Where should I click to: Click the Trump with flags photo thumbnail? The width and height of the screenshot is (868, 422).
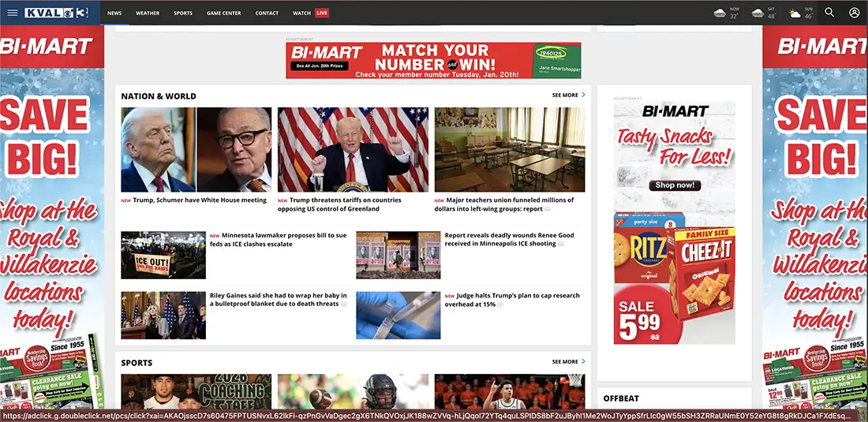point(353,149)
